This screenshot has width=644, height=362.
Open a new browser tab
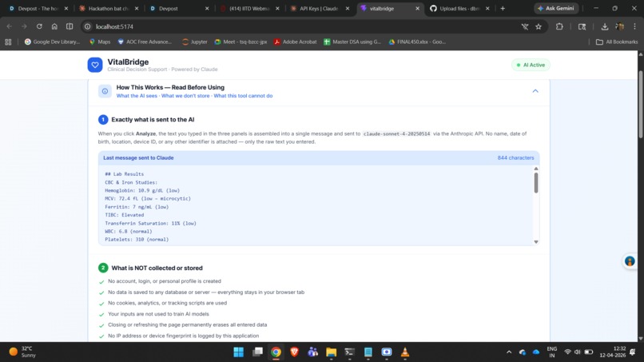(x=503, y=8)
